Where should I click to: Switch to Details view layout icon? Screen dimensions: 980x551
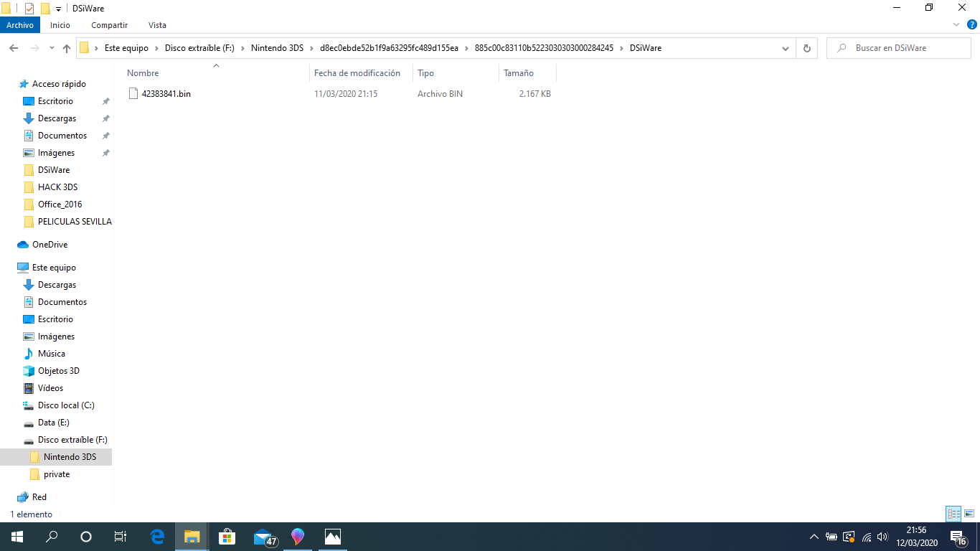pos(953,514)
